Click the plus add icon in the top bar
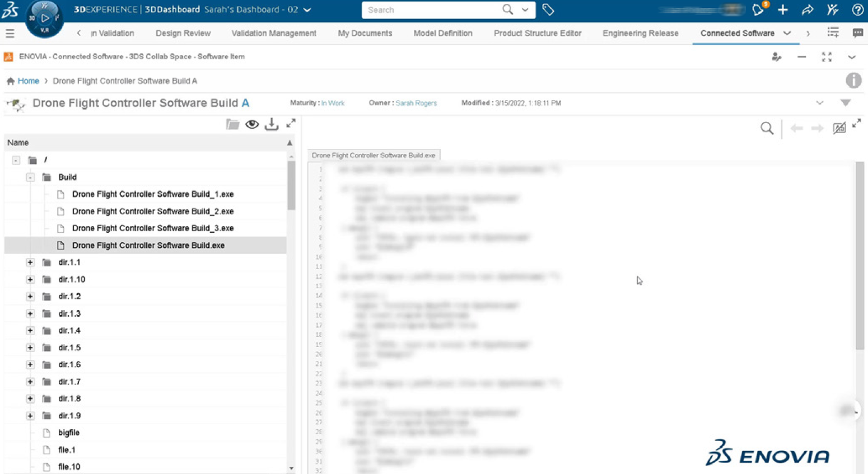 783,10
